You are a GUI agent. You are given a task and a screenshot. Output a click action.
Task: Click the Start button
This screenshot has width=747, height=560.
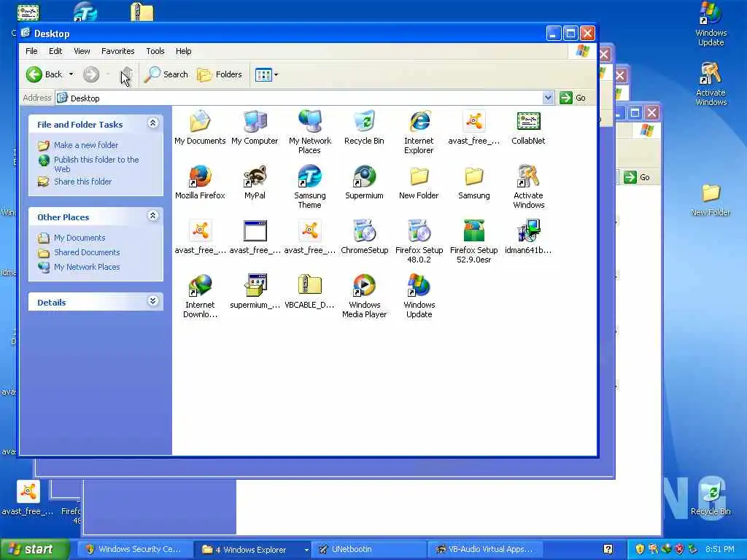pyautogui.click(x=34, y=550)
